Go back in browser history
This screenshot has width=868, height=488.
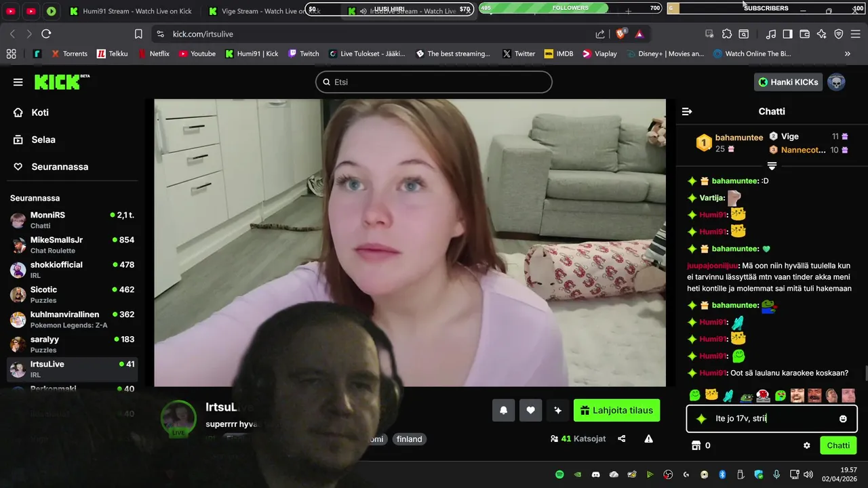click(12, 34)
